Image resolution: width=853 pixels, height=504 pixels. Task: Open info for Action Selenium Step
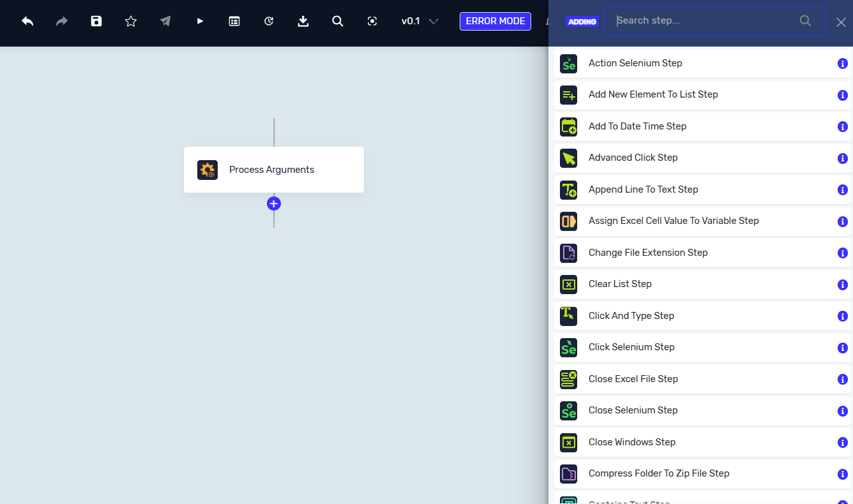[x=842, y=64]
